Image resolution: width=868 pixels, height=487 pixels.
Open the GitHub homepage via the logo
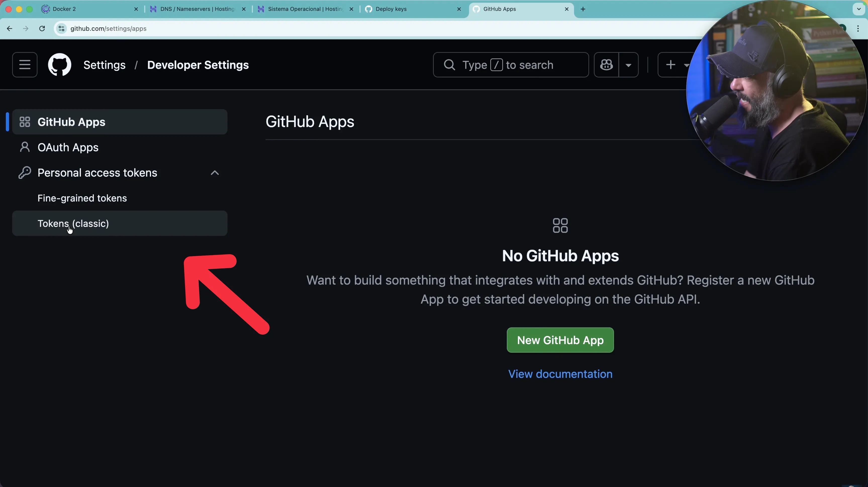pos(60,64)
